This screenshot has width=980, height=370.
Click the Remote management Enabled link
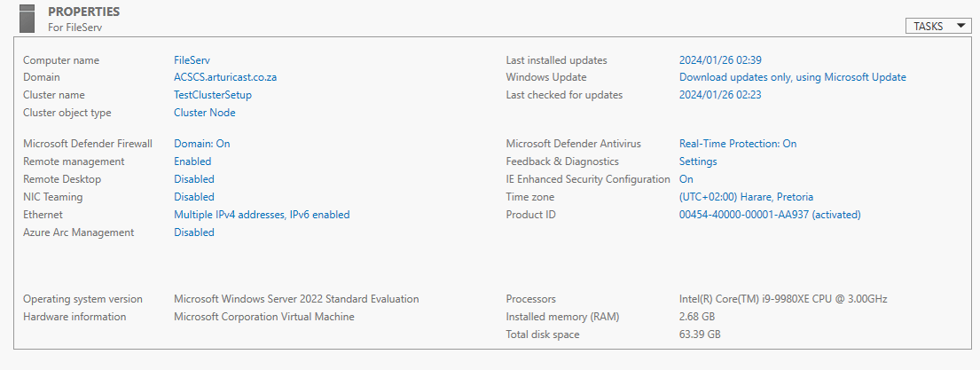pos(192,161)
